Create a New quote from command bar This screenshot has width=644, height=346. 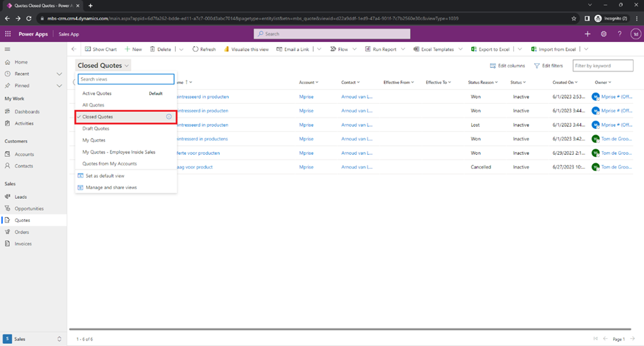(134, 49)
